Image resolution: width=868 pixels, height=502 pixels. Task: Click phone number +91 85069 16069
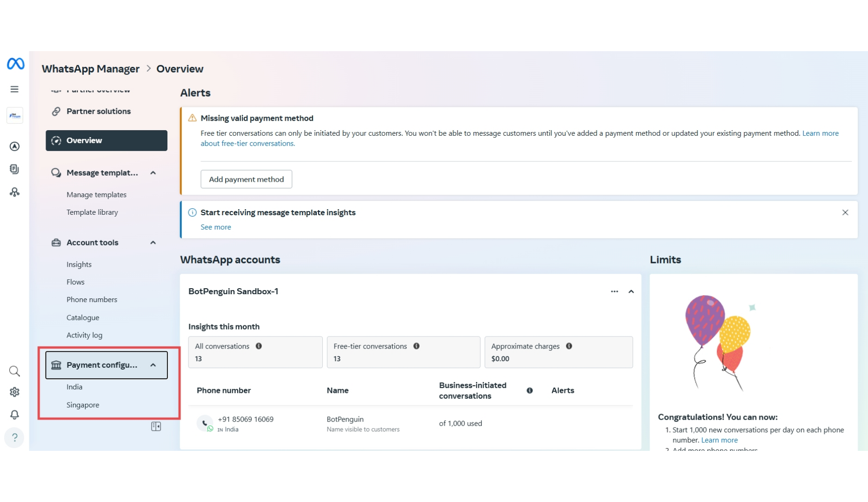tap(246, 419)
